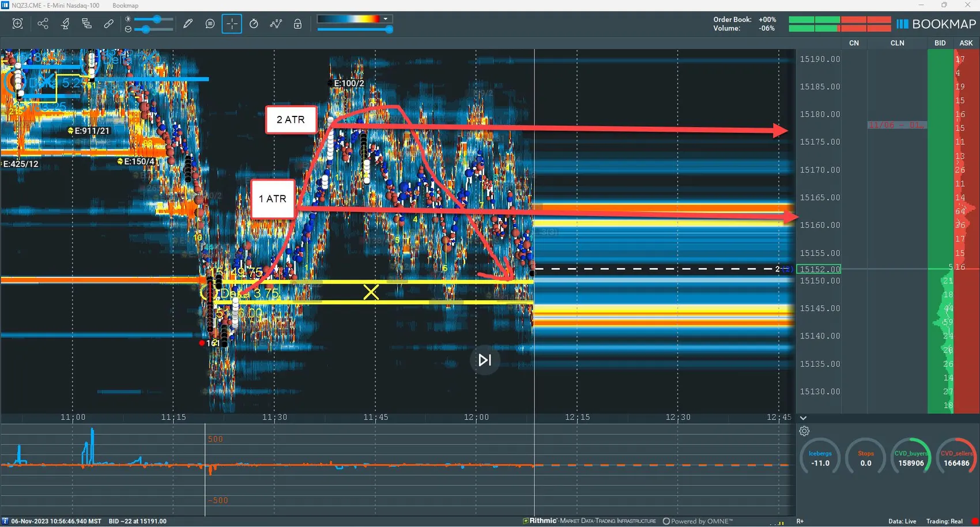This screenshot has height=527, width=980.
Task: Click the E:425/12 event marker label
Action: coord(20,164)
